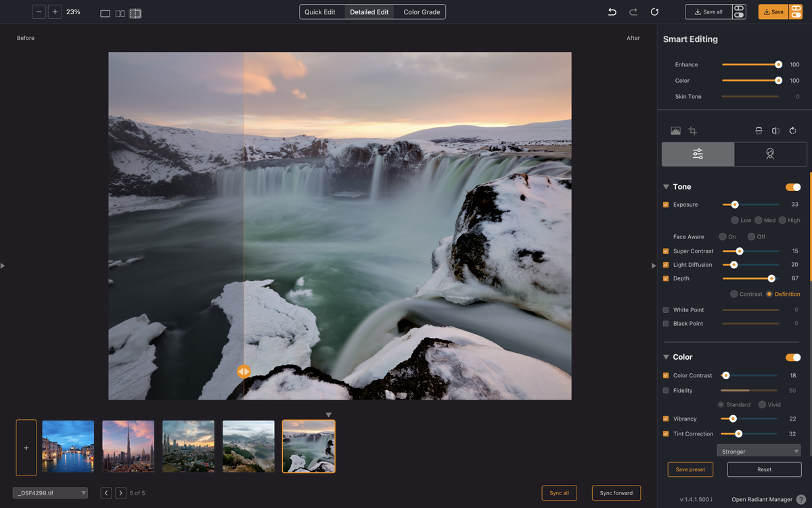This screenshot has height=508, width=812.
Task: Click the reset/revert circular arrow icon
Action: 654,12
